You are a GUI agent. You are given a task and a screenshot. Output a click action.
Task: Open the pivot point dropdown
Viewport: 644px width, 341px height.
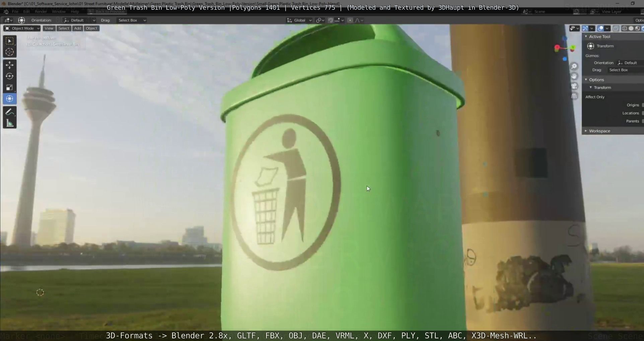[x=320, y=20]
